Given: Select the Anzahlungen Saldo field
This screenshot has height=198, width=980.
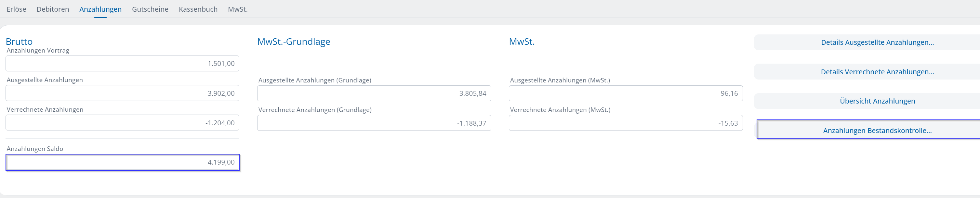Looking at the screenshot, I should click(x=122, y=162).
